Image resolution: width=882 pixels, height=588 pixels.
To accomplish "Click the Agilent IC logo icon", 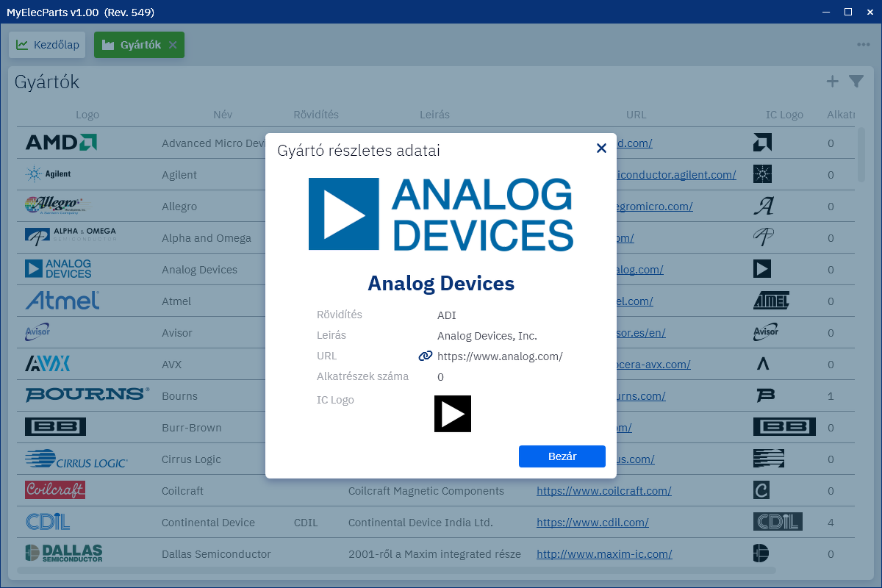I will [x=763, y=174].
